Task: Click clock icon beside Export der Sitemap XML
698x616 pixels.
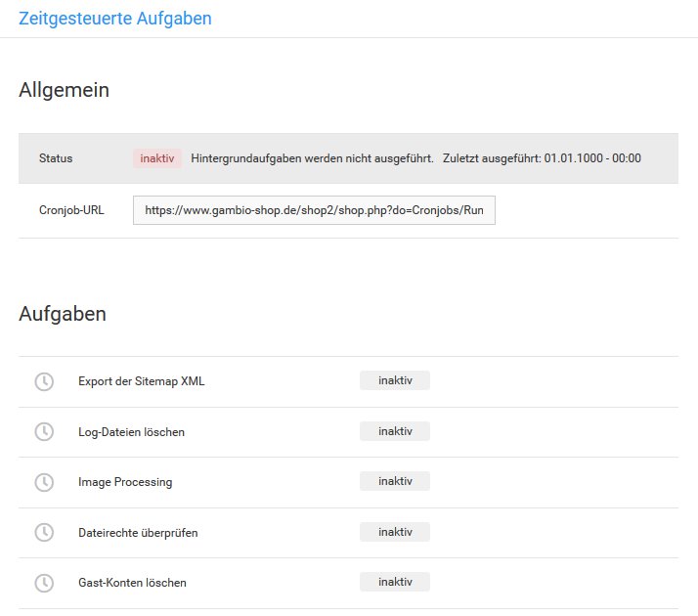Action: pyautogui.click(x=44, y=381)
